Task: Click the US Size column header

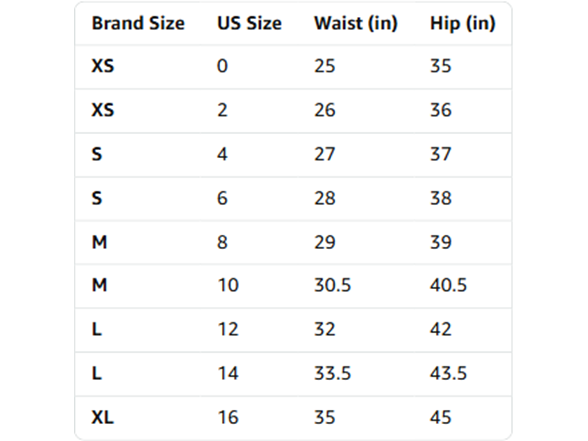Action: coord(249,23)
